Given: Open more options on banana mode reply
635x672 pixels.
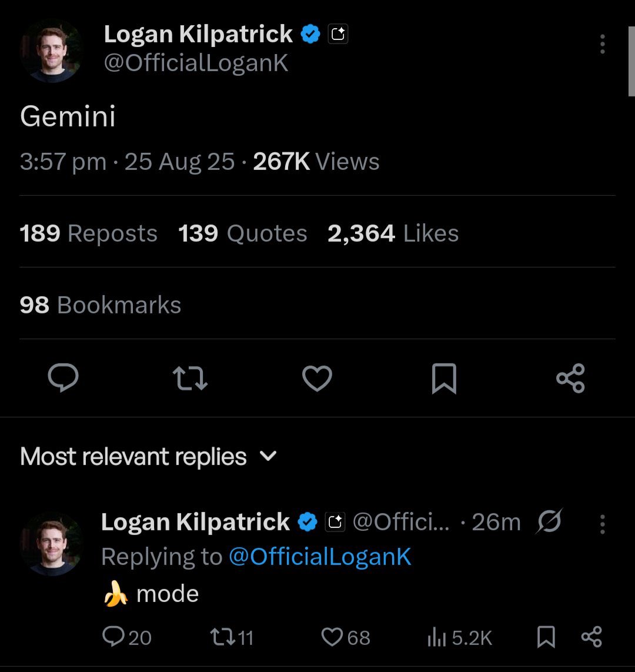Looking at the screenshot, I should click(x=602, y=524).
